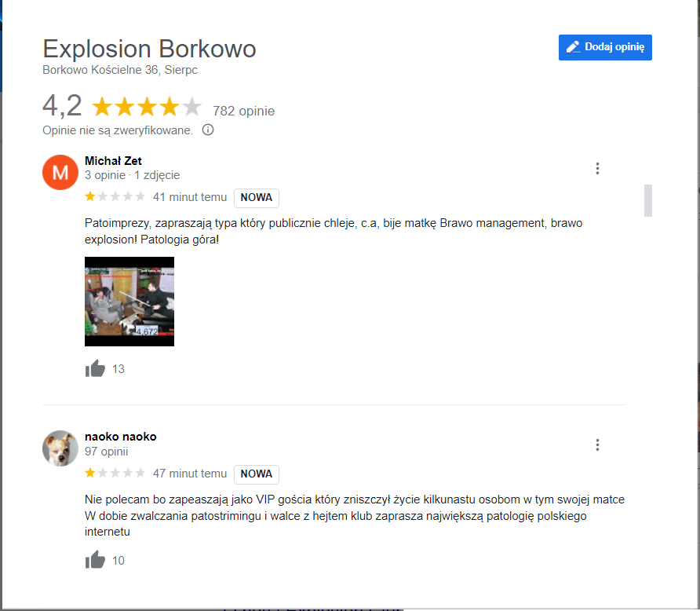This screenshot has width=700, height=611.
Task: Click the reviews panel scrollbar thumb
Action: [x=648, y=200]
